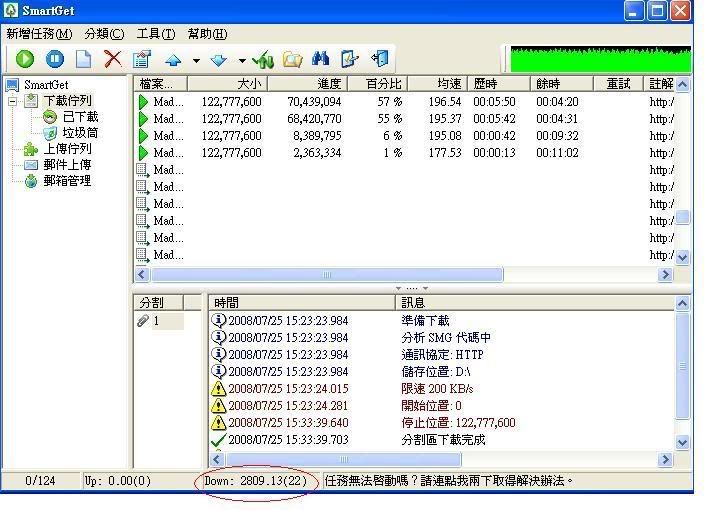Sort by the 大小 column header

click(228, 84)
